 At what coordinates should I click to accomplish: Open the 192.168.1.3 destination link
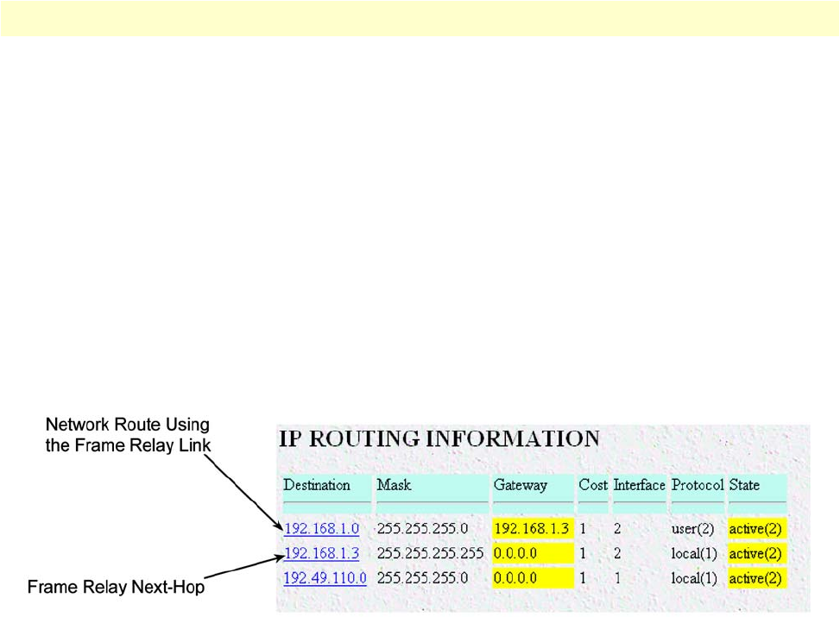(x=321, y=553)
